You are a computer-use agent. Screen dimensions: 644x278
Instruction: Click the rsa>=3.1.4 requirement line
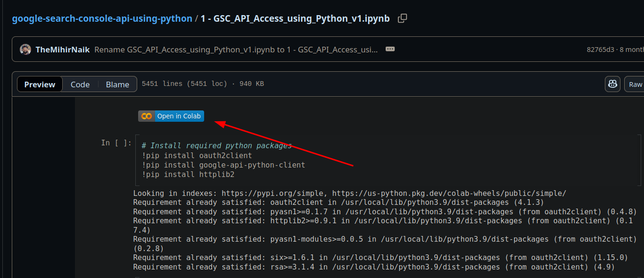click(x=374, y=267)
